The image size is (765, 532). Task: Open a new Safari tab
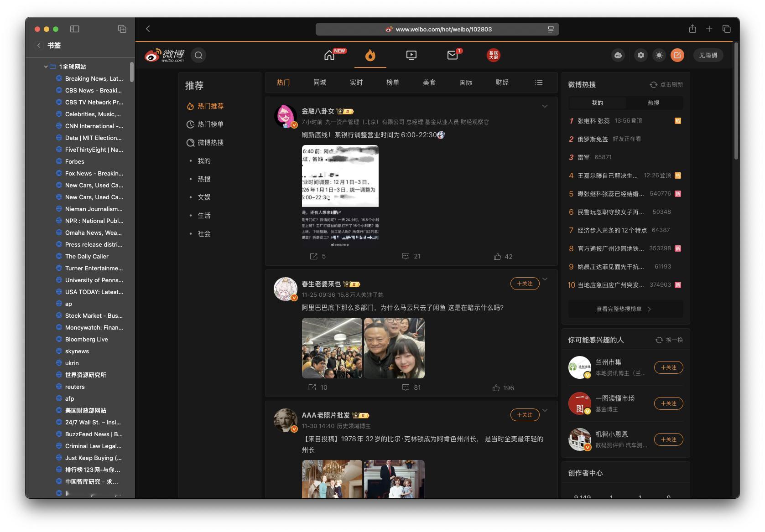coord(709,29)
